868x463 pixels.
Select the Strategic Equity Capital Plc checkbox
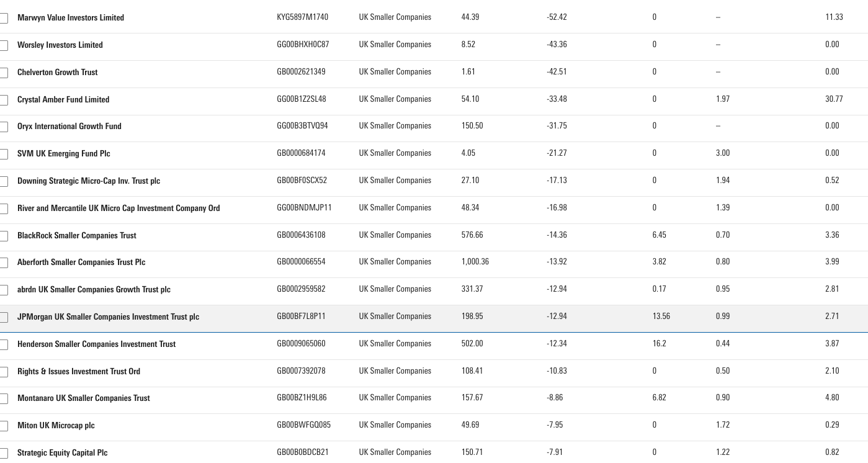click(x=3, y=453)
